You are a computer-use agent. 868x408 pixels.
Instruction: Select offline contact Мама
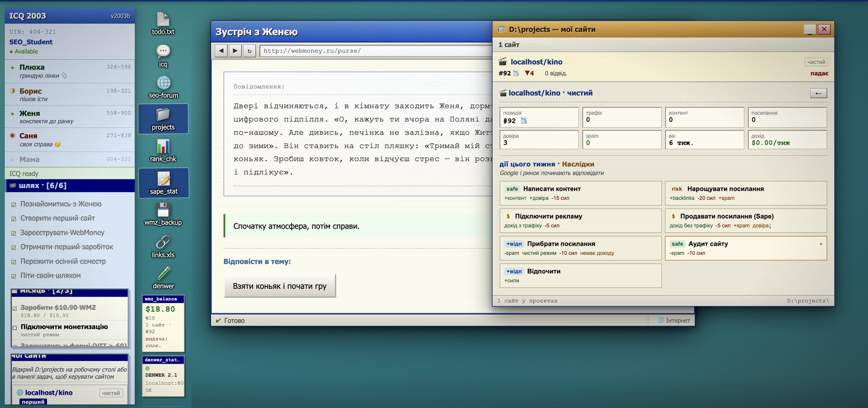tap(70, 159)
